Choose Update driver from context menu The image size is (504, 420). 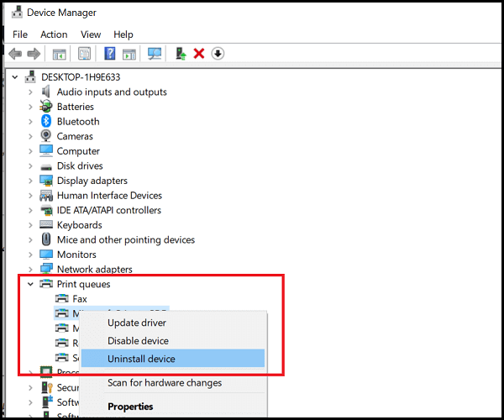coord(173,323)
